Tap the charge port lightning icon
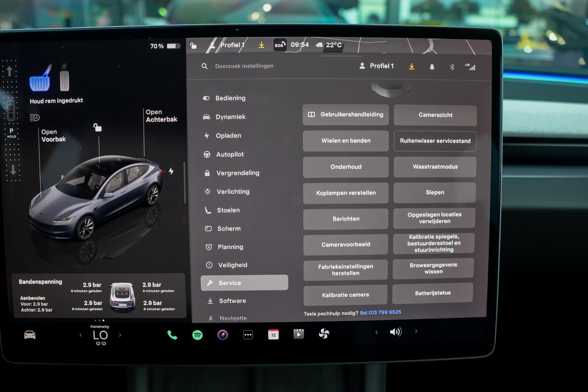 pos(171,171)
